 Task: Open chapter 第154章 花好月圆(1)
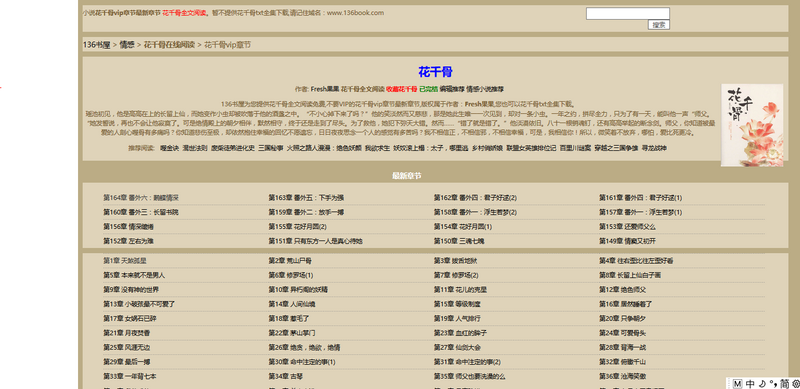[463, 227]
